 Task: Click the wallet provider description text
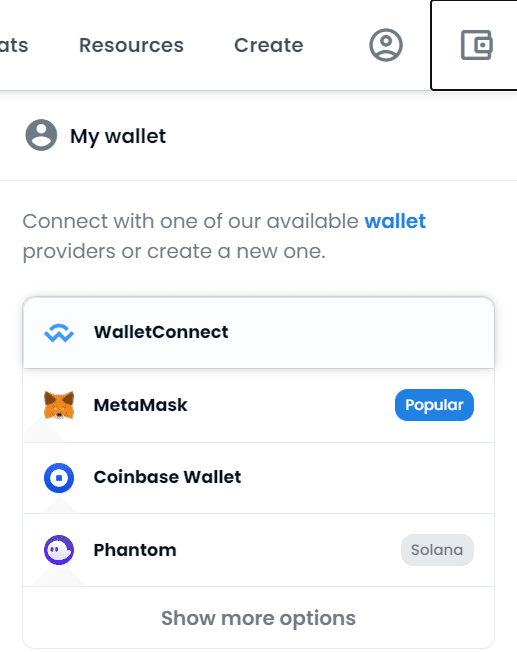click(224, 236)
